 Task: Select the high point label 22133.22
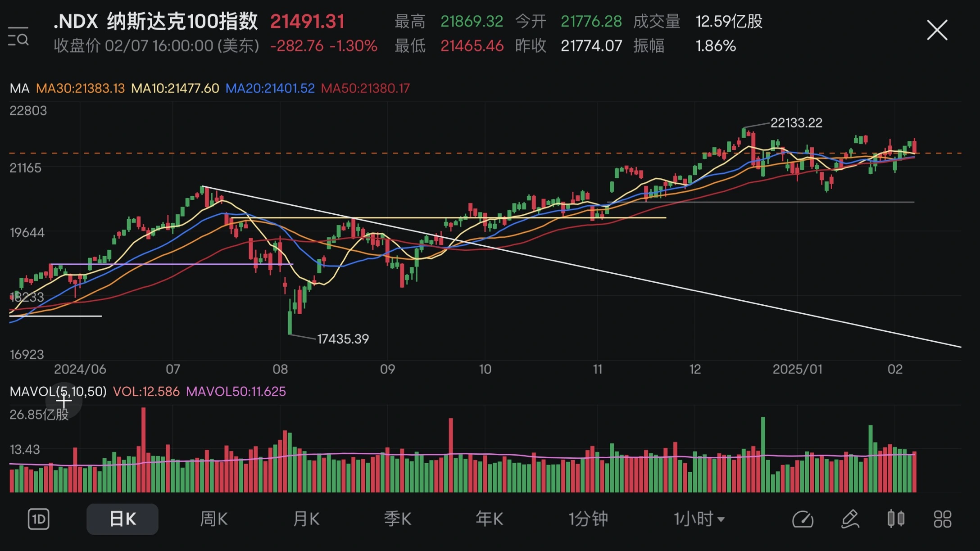pos(796,122)
